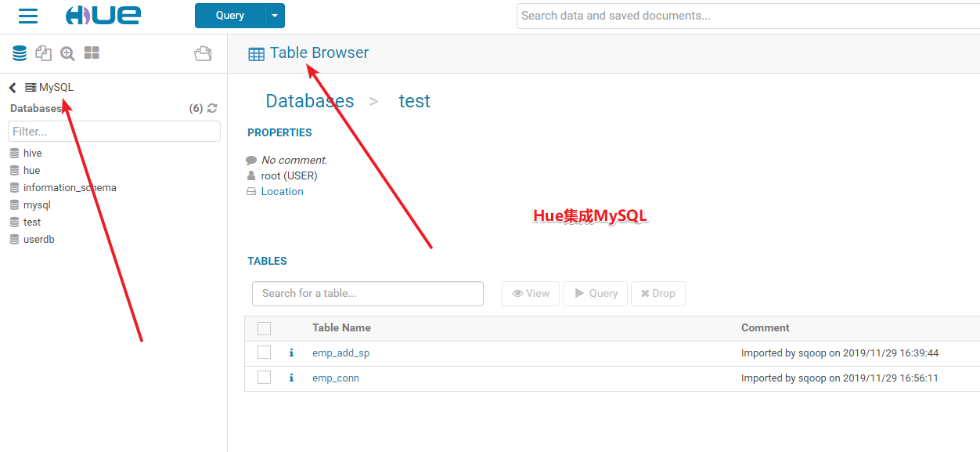The width and height of the screenshot is (980, 452).
Task: Click database icon next to hive
Action: point(14,154)
